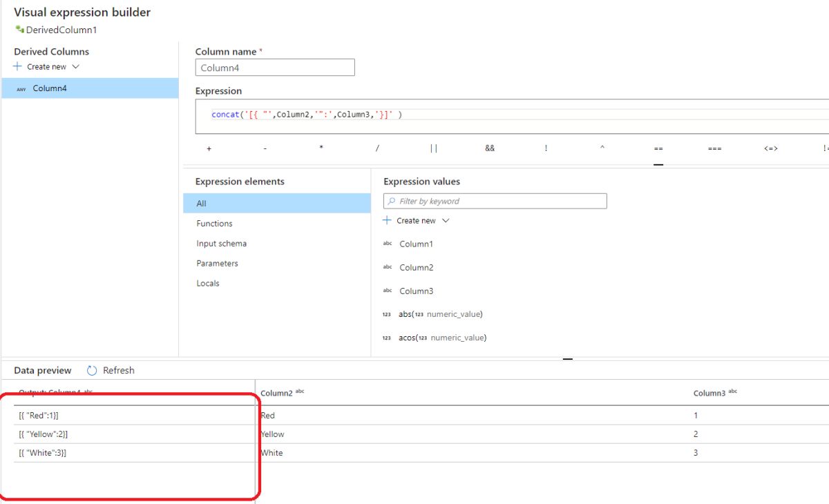
Task: Click the Refresh icon in Data preview
Action: coord(92,371)
